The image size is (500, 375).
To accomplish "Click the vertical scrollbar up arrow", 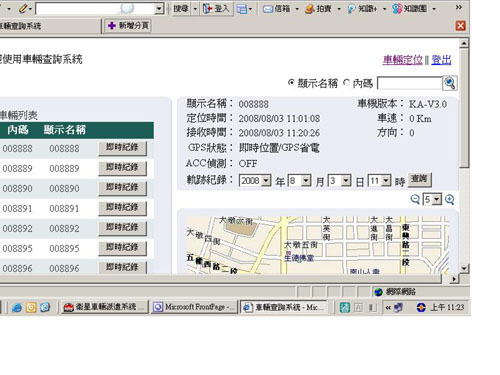I will [x=464, y=43].
